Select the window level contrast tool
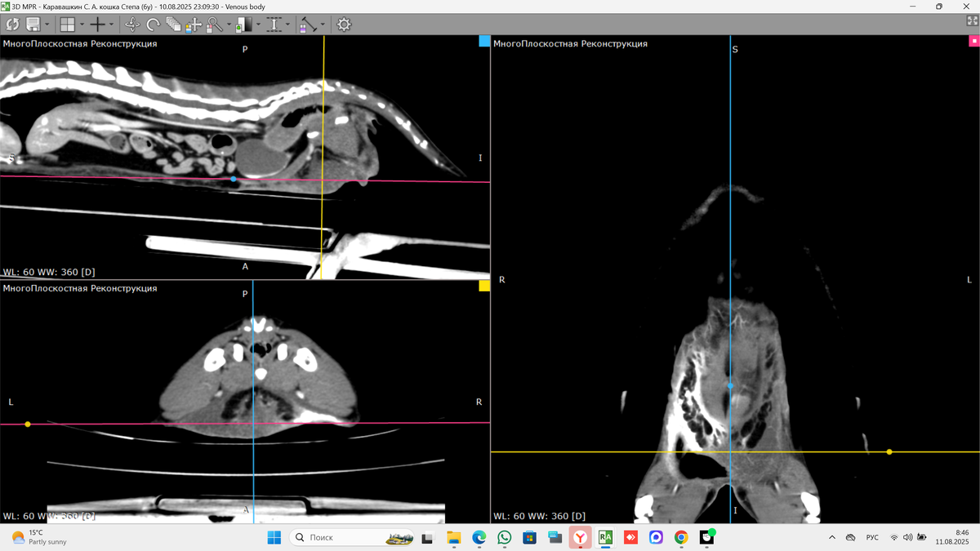The height and width of the screenshot is (551, 980). pyautogui.click(x=243, y=24)
